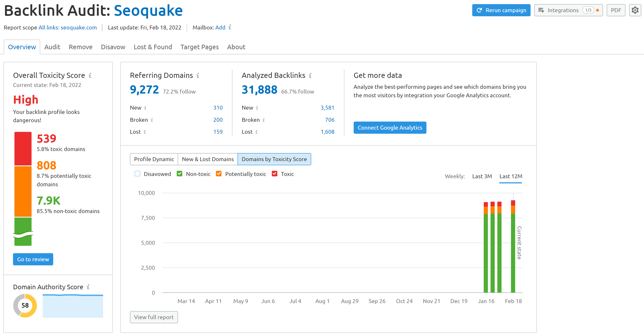This screenshot has height=335, width=644.
Task: Click the View full report button
Action: (154, 317)
